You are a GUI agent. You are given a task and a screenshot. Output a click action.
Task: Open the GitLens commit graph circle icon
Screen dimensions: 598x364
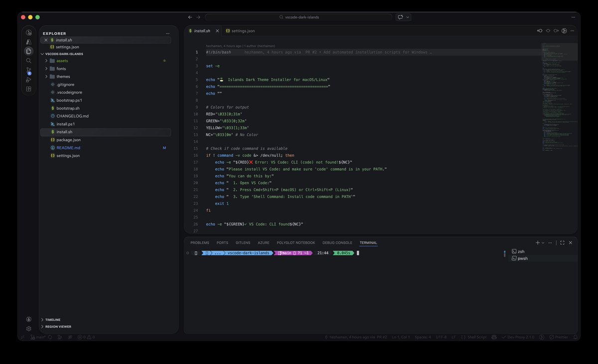565,30
